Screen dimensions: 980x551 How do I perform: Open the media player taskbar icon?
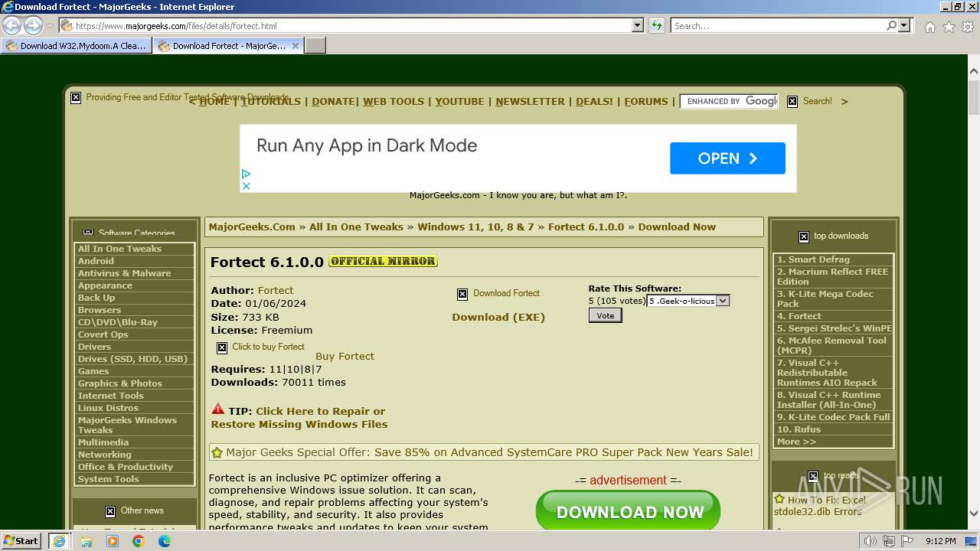pyautogui.click(x=113, y=541)
